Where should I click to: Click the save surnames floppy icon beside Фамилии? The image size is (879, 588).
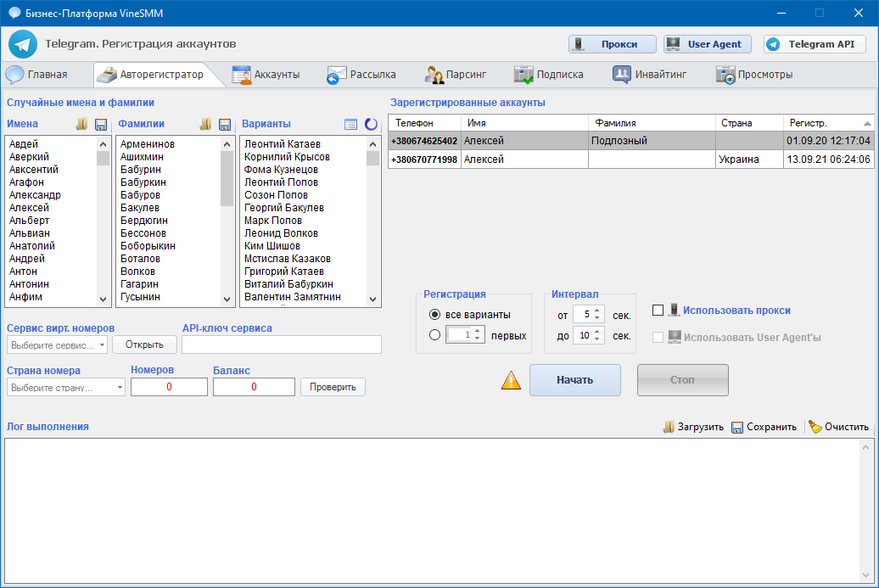tap(225, 125)
